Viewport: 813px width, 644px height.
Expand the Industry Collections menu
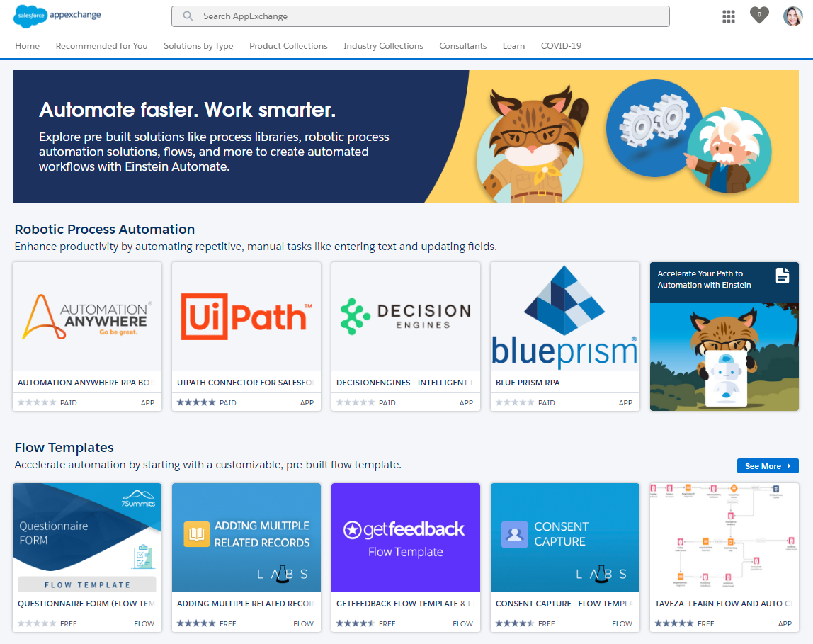click(x=383, y=46)
